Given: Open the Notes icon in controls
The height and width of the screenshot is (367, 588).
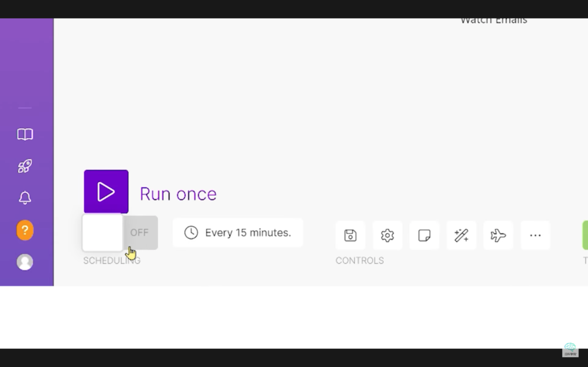Looking at the screenshot, I should [x=424, y=236].
